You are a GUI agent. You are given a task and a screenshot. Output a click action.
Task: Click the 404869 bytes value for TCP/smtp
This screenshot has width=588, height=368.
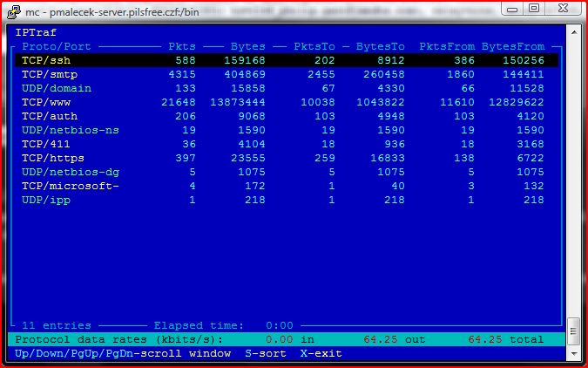(245, 74)
